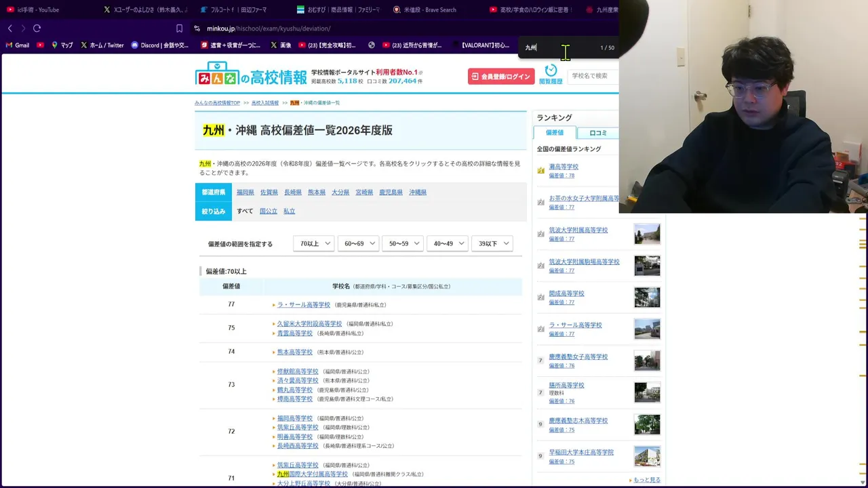The height and width of the screenshot is (488, 868).
Task: Switch to the Xユーザーのよしひさ tab
Action: coord(145,9)
